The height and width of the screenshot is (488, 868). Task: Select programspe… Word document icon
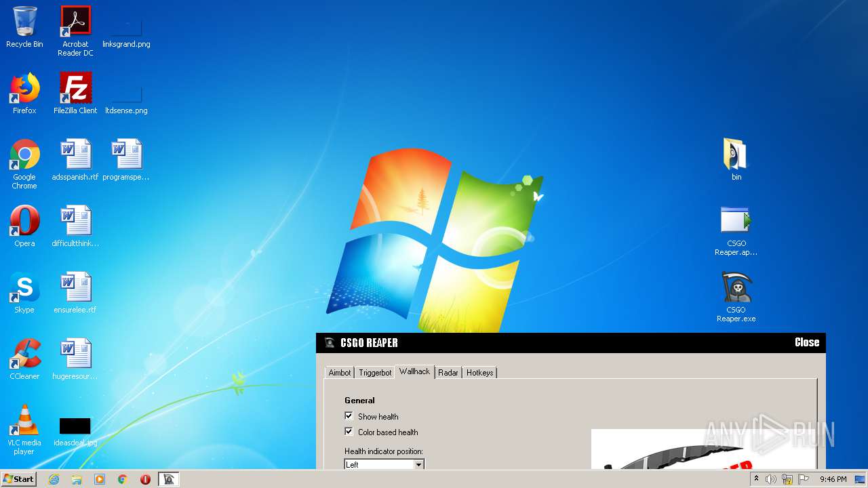[x=126, y=160]
